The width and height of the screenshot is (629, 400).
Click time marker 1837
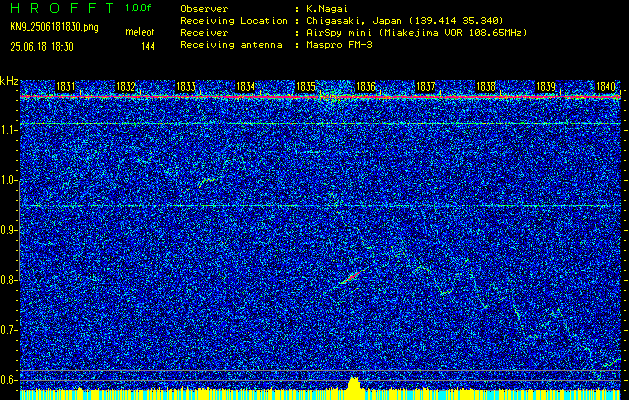tap(426, 86)
